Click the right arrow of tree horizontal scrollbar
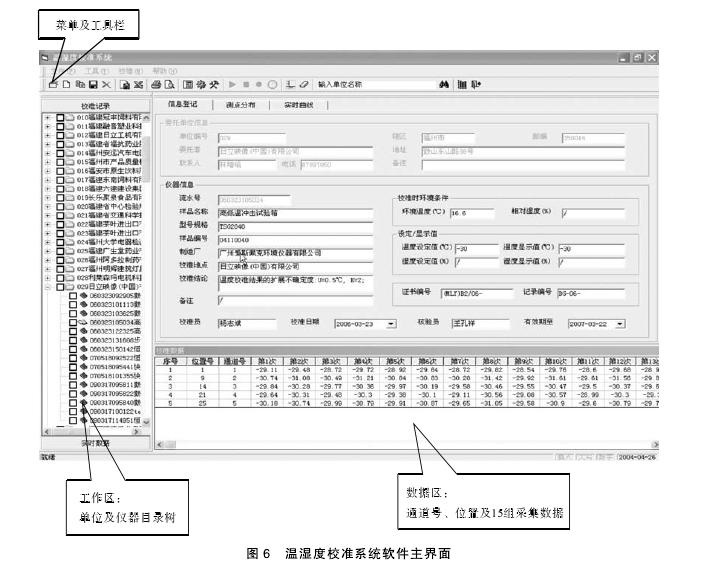The width and height of the screenshot is (725, 573). pyautogui.click(x=136, y=431)
